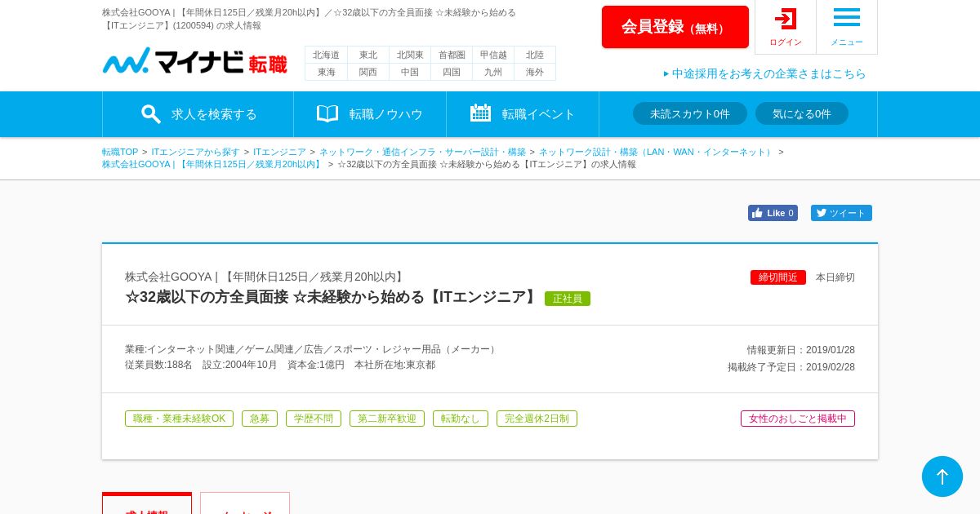The image size is (980, 514).
Task: Select 九州 region link
Action: [493, 72]
